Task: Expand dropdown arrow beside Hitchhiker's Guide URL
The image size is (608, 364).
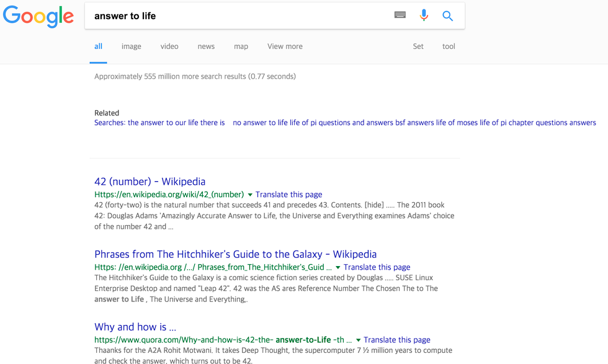Action: pyautogui.click(x=338, y=268)
